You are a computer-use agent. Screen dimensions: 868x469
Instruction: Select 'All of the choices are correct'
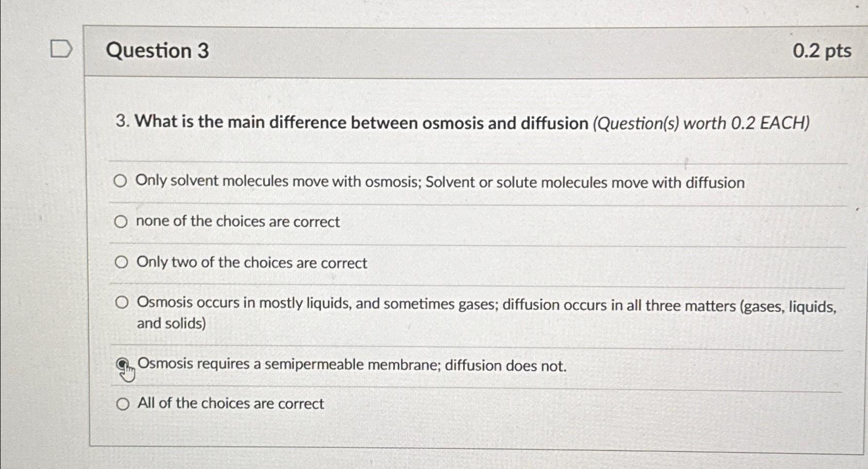123,404
